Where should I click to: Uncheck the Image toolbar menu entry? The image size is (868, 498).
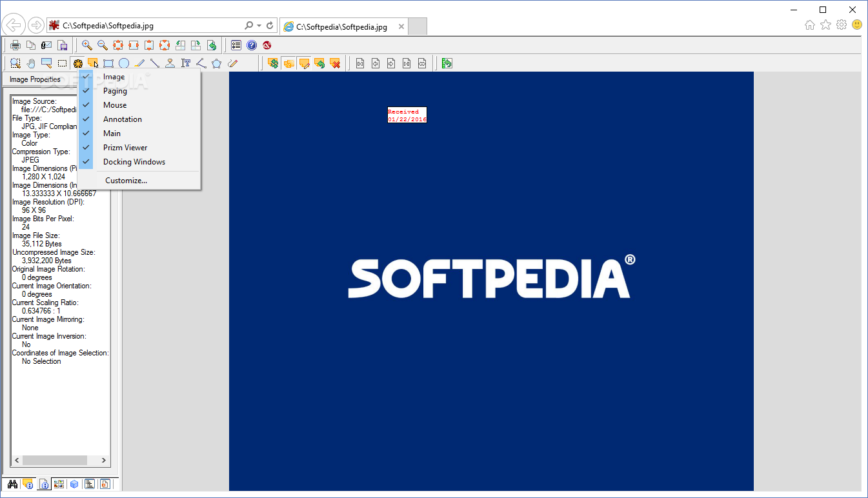pos(139,77)
